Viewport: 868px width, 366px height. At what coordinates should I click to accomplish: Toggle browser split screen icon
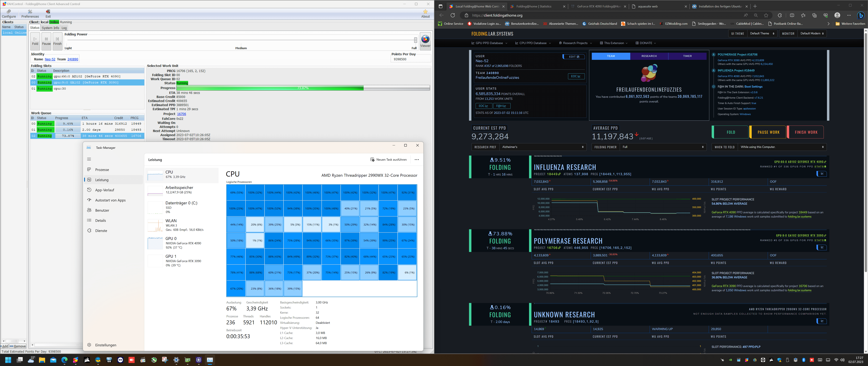coord(792,15)
